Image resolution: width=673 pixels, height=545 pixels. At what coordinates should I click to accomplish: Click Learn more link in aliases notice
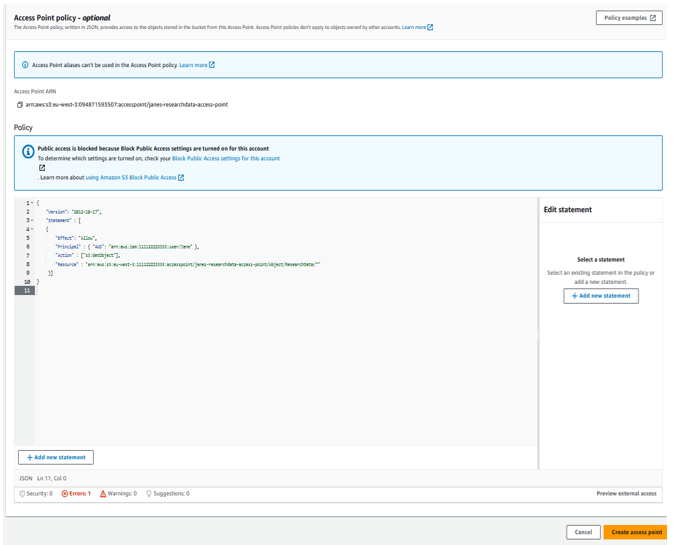pyautogui.click(x=197, y=65)
